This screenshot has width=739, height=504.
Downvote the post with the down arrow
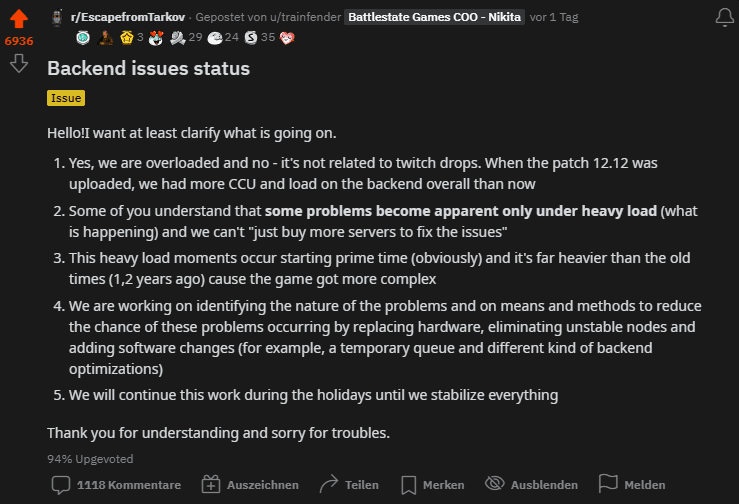tap(19, 64)
